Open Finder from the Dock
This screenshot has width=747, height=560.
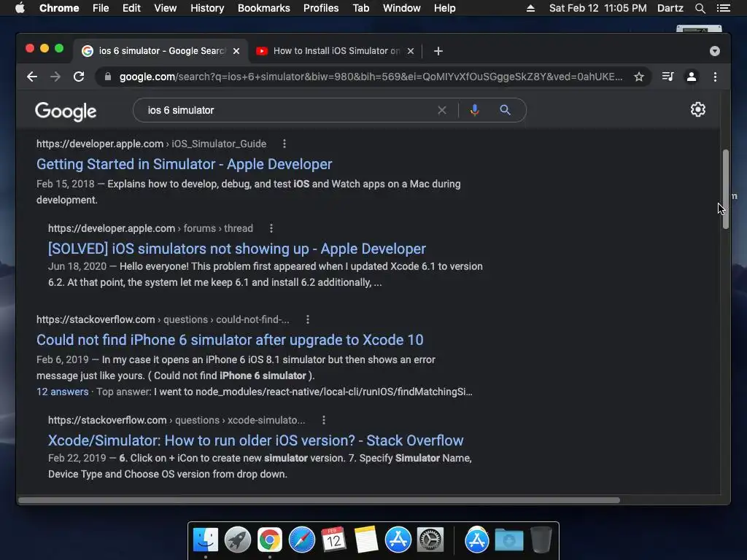click(x=206, y=540)
